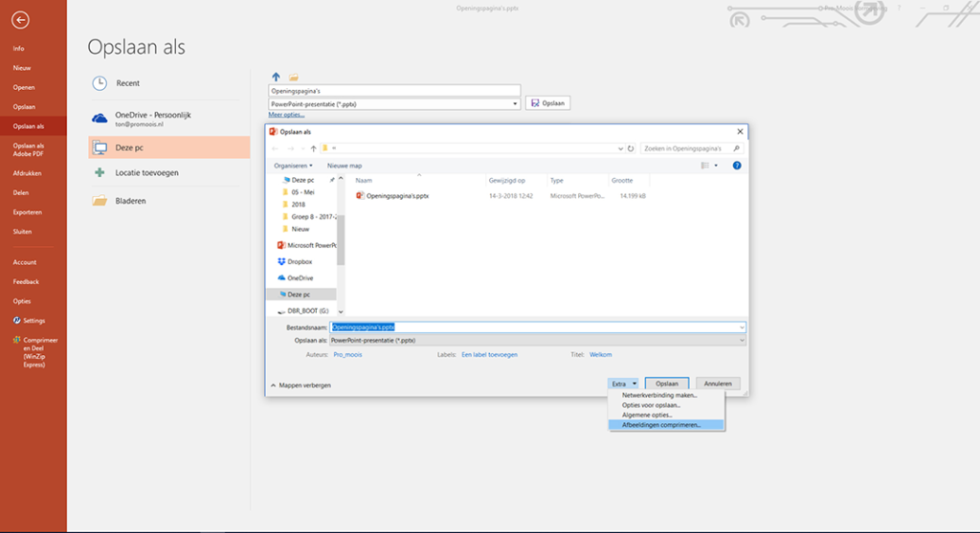Click refresh icon next to address bar

(628, 148)
